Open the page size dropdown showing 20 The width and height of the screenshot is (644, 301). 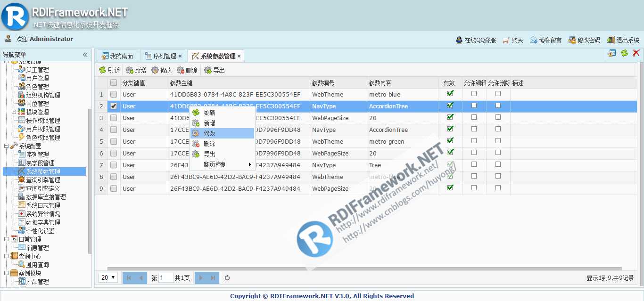[108, 277]
